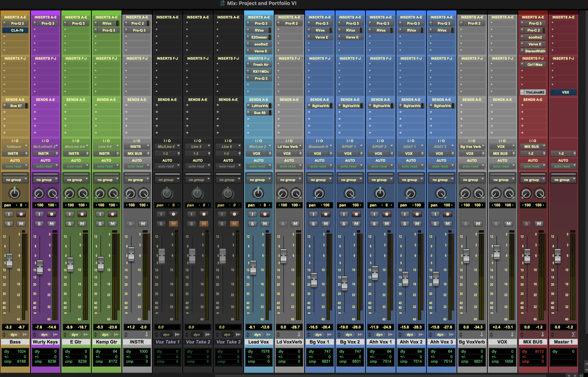
Task: Open the INSTR track input selector
Action: coord(137,147)
